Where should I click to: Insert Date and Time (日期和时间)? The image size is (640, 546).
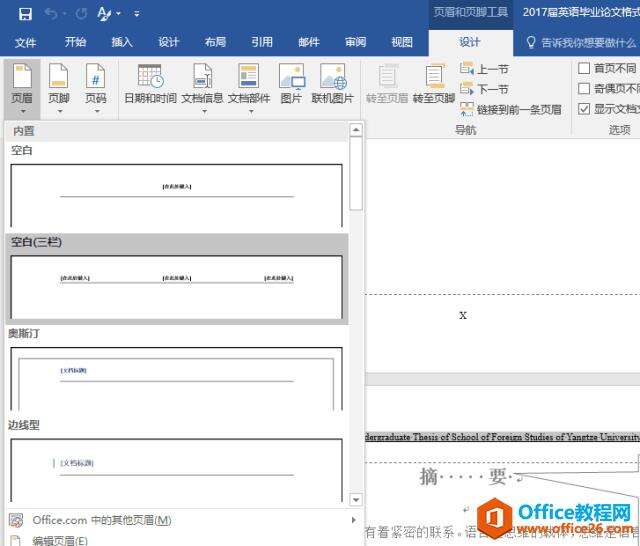pyautogui.click(x=150, y=84)
